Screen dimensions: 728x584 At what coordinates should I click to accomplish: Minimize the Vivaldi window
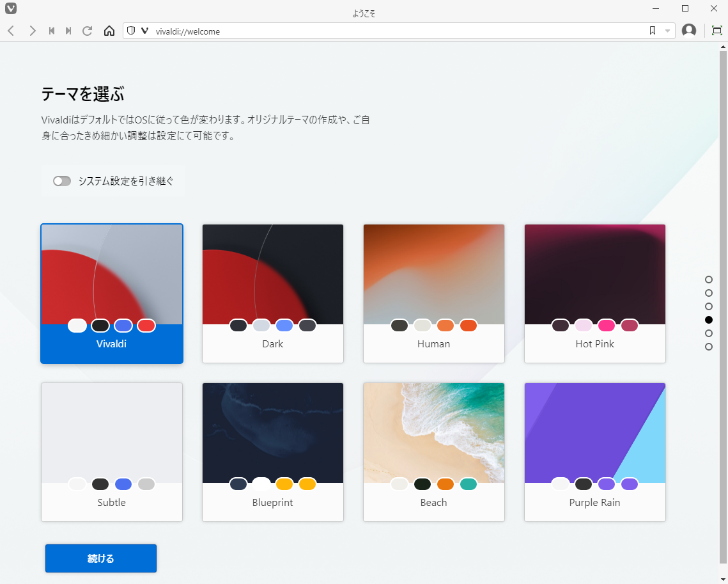656,8
